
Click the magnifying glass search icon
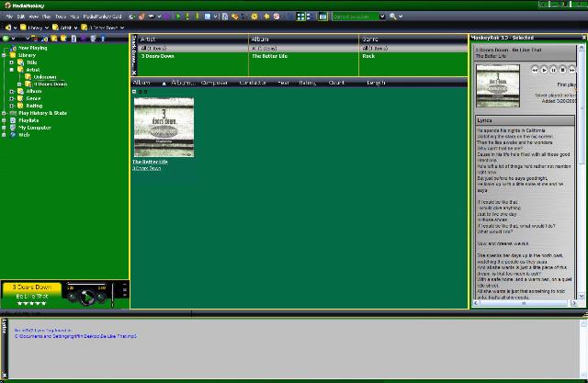392,17
